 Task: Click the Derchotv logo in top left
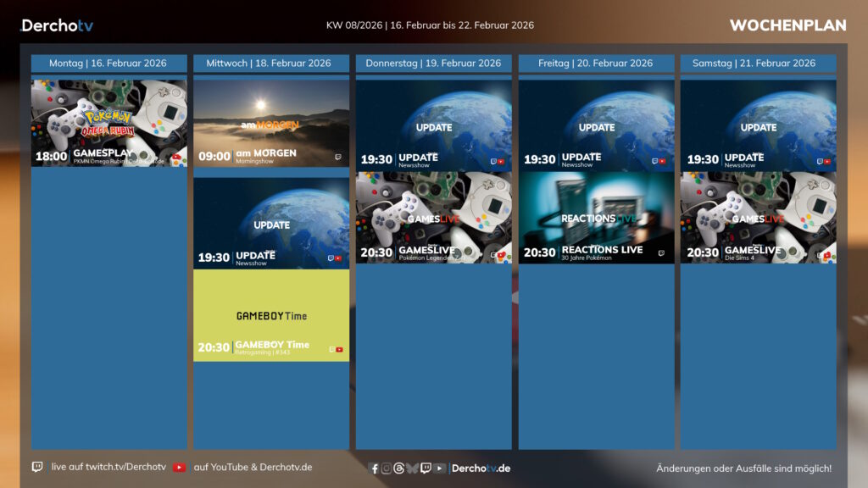coord(57,25)
